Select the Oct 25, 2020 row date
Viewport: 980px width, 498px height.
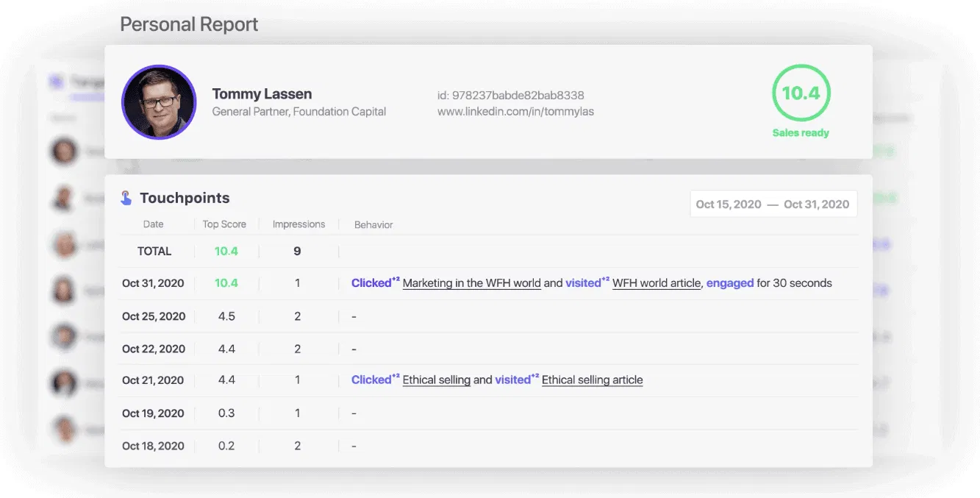(153, 316)
